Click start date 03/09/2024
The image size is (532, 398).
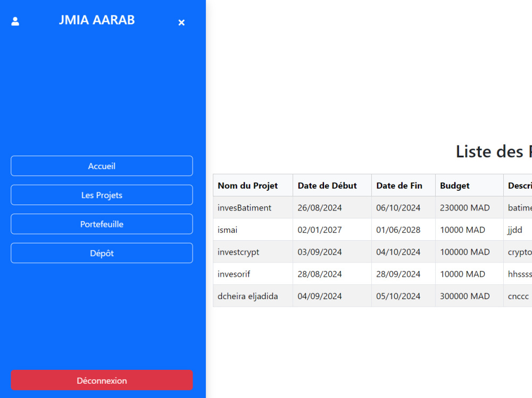[320, 252]
